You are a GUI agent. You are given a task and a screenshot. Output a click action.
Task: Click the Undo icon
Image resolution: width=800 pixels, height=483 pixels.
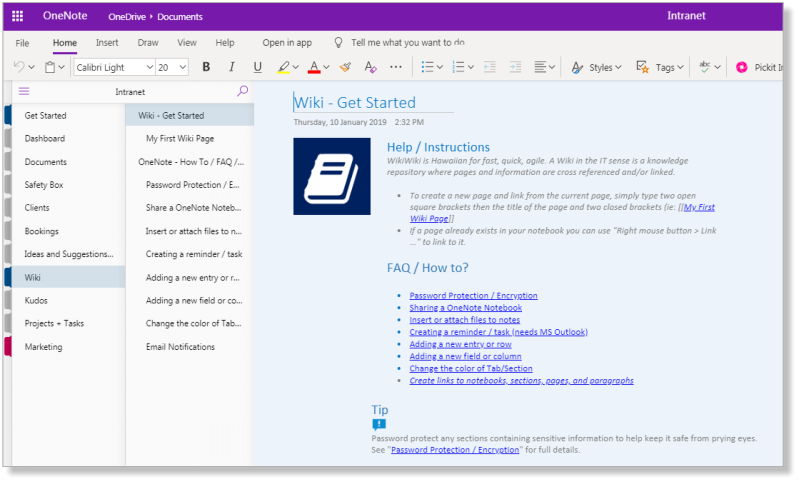pyautogui.click(x=19, y=67)
